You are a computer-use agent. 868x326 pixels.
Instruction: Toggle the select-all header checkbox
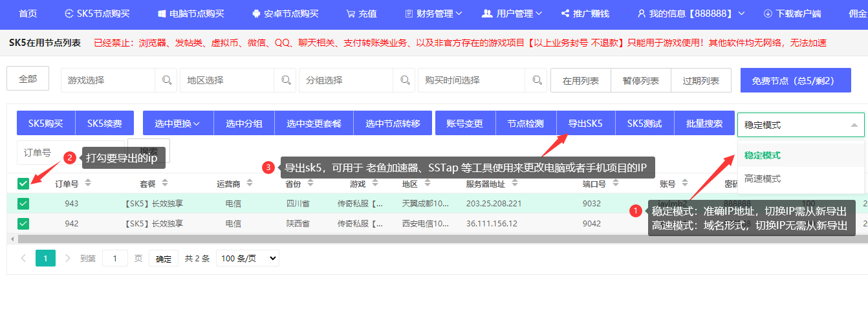pyautogui.click(x=23, y=184)
